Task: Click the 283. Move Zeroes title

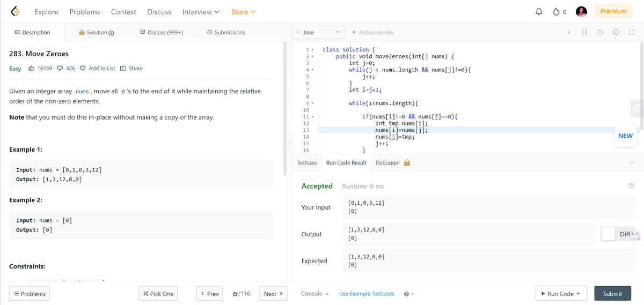Action: point(39,54)
